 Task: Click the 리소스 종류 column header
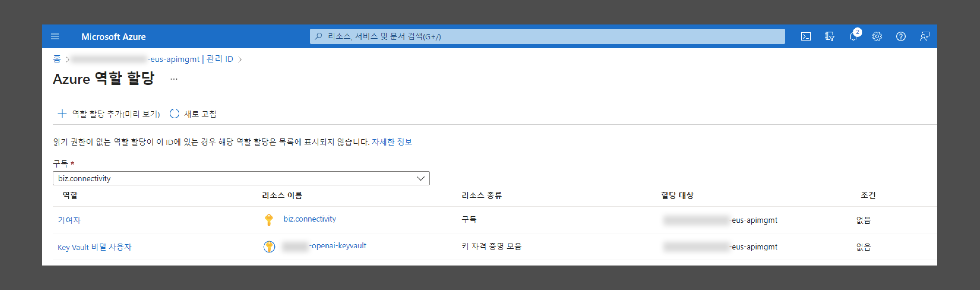(482, 195)
